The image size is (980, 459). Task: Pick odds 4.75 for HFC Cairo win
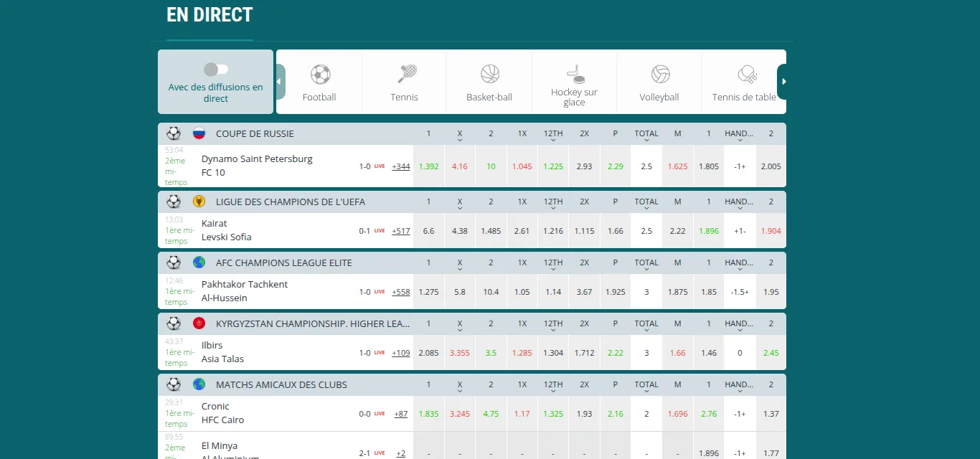click(x=491, y=414)
